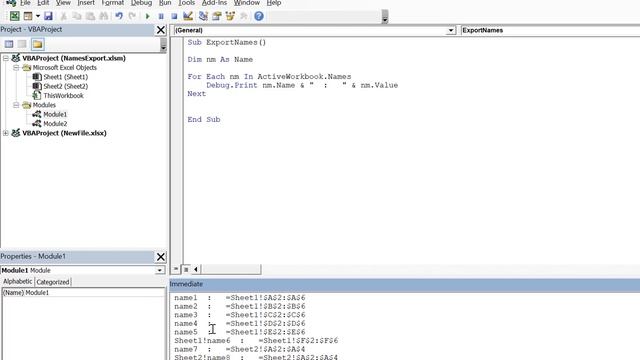
Task: Click the Redo toolbar icon
Action: (132, 16)
